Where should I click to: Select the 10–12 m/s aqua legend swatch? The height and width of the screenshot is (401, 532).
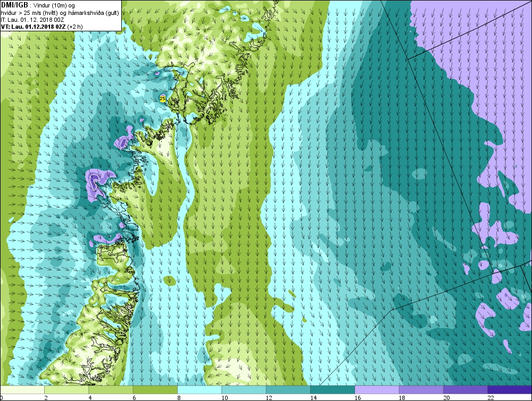click(244, 389)
